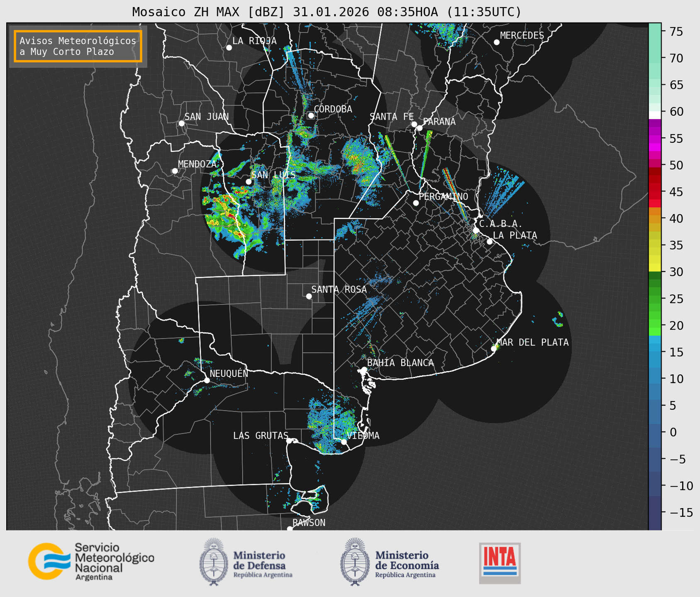Click the LA PLATA label text

[x=515, y=235]
